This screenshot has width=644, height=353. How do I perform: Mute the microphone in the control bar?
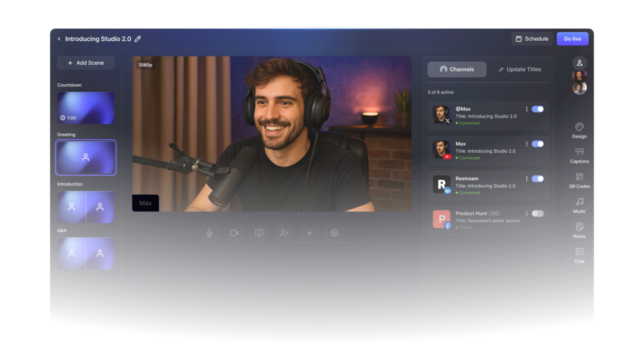pyautogui.click(x=209, y=233)
